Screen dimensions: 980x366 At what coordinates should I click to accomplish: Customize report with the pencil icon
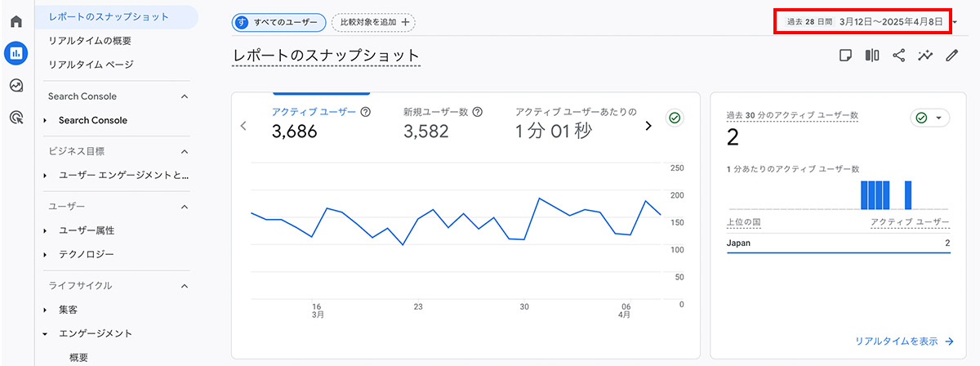coord(951,56)
